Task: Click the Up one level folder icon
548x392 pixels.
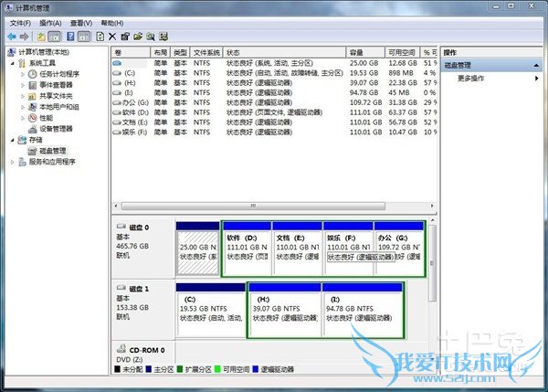Action: [x=41, y=37]
